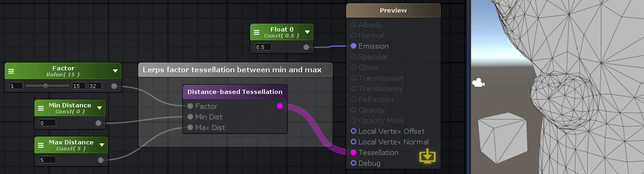This screenshot has width=644, height=174.
Task: Open the Factor node hamburger menu
Action: (11, 71)
